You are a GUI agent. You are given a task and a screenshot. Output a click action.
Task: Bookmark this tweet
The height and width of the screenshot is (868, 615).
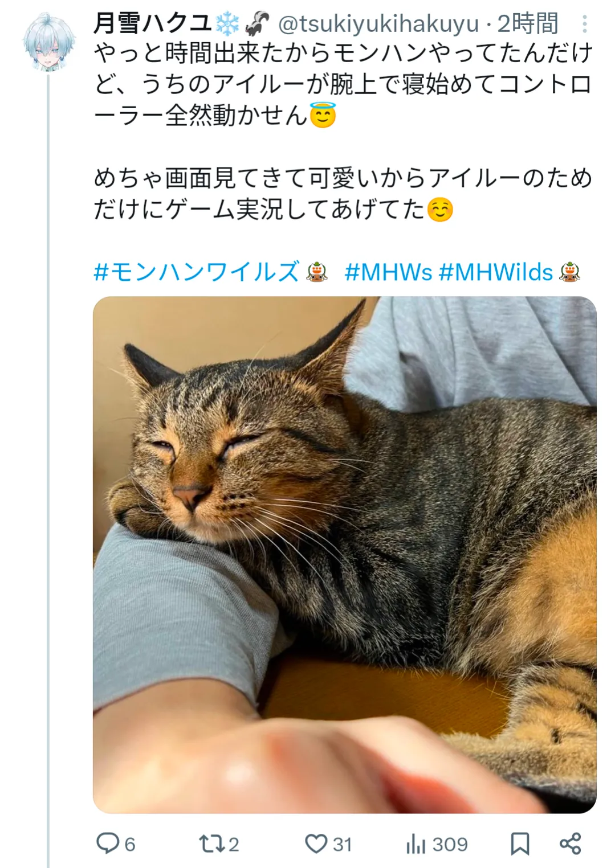pos(519,844)
